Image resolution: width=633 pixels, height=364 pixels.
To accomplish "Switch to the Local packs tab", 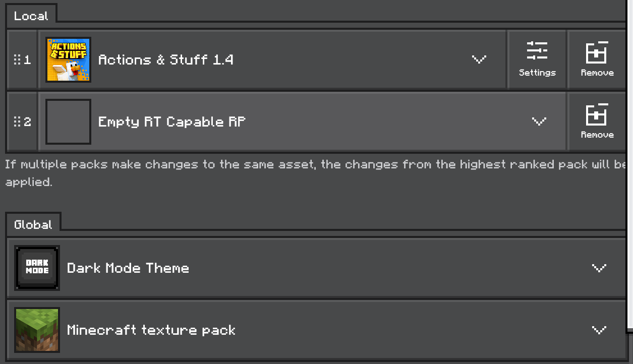I will click(x=31, y=16).
